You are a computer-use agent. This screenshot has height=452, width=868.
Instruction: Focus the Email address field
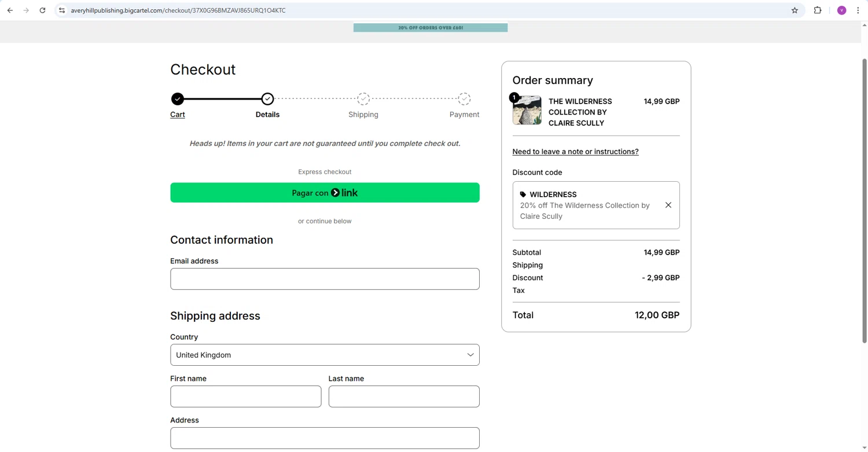click(325, 279)
